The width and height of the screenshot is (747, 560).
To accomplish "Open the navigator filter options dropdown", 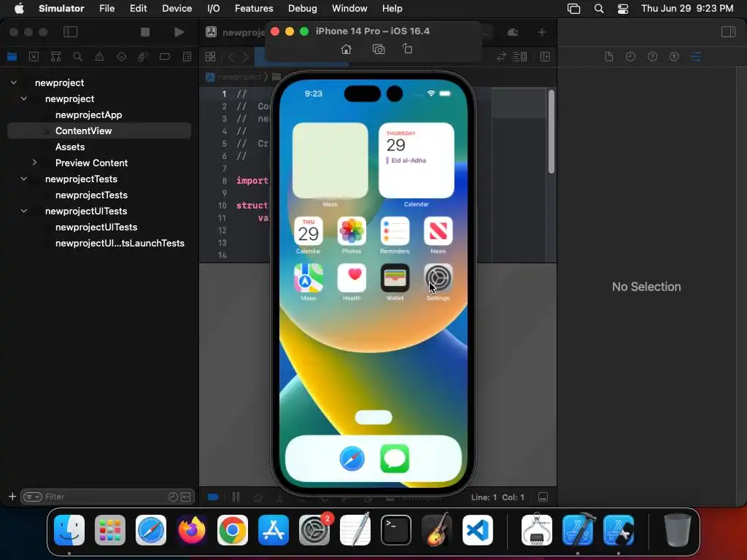I will click(x=33, y=497).
